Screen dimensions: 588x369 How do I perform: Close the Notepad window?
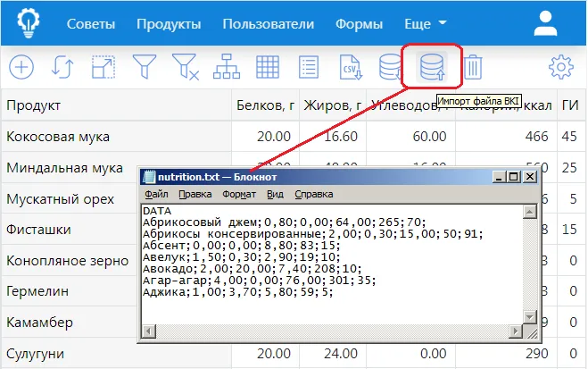[x=530, y=177]
